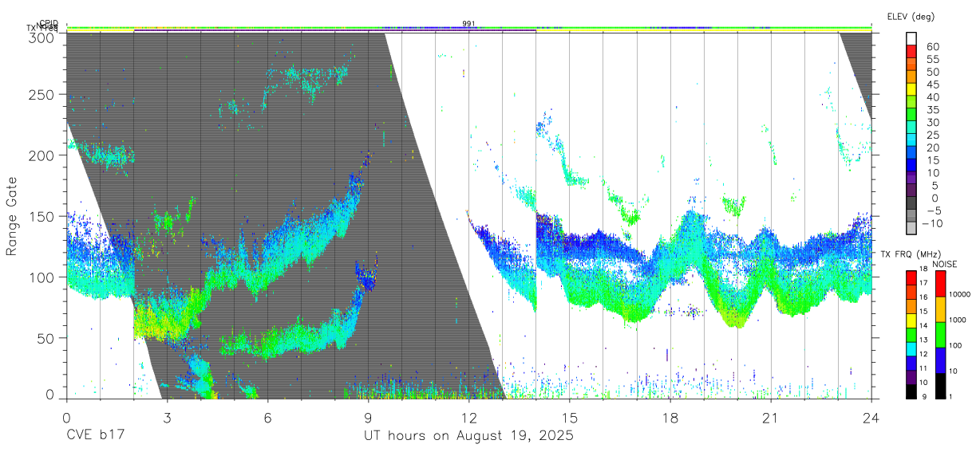This screenshot has height=452, width=980.
Task: Click the 55 label on ELEV colorbar
Action: [933, 59]
